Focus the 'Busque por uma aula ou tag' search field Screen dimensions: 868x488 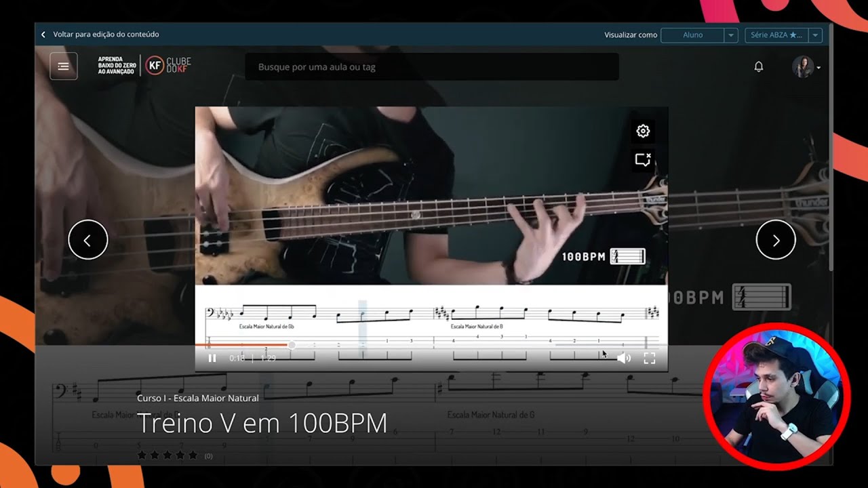(x=432, y=67)
